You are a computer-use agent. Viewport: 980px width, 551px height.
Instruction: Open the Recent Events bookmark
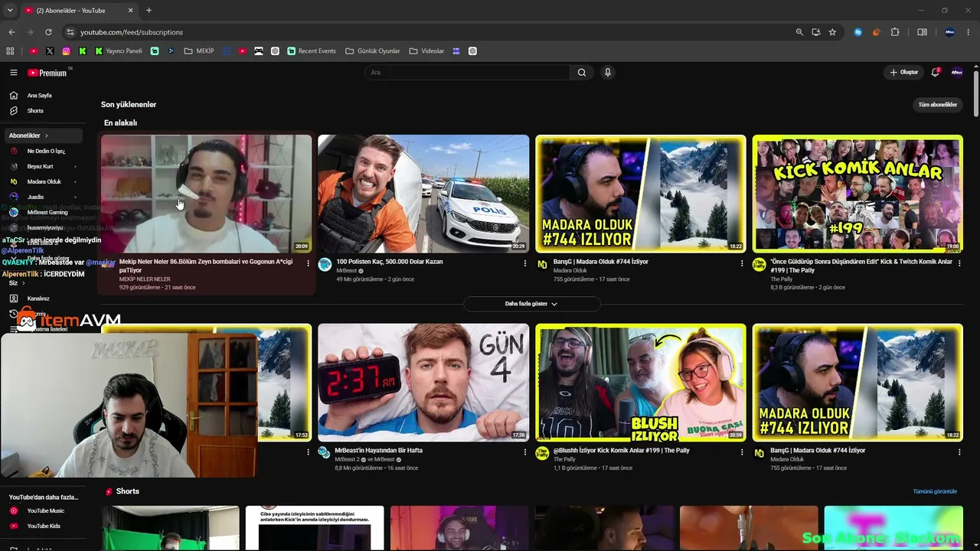pos(312,51)
